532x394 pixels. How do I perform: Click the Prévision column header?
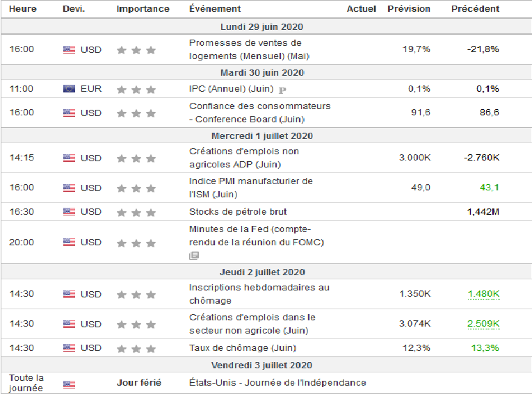click(x=408, y=9)
